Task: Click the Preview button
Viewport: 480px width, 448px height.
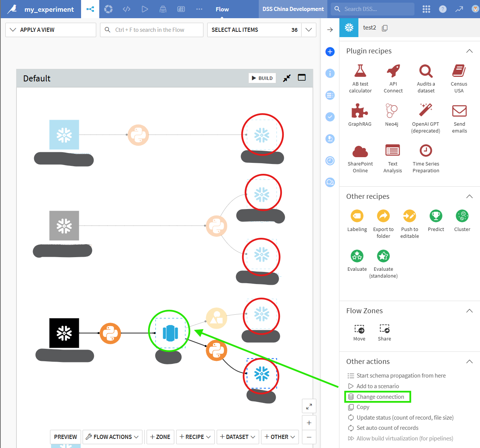Action: 66,437
